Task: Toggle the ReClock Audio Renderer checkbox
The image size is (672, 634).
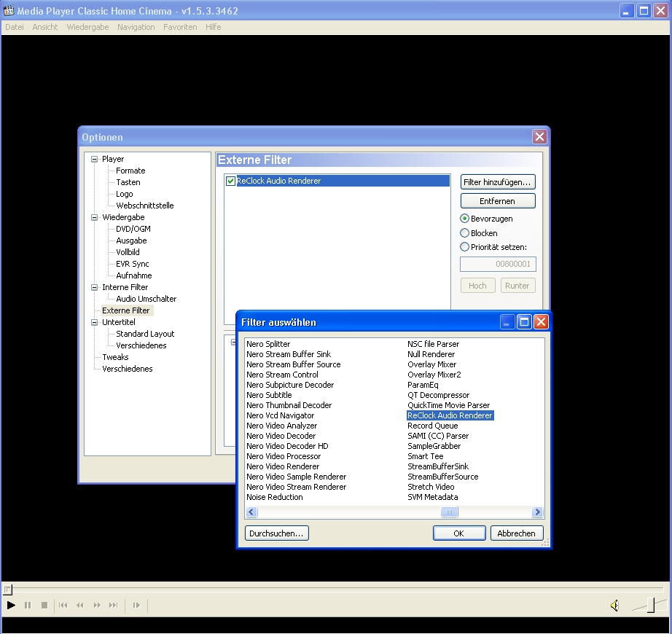Action: click(230, 181)
